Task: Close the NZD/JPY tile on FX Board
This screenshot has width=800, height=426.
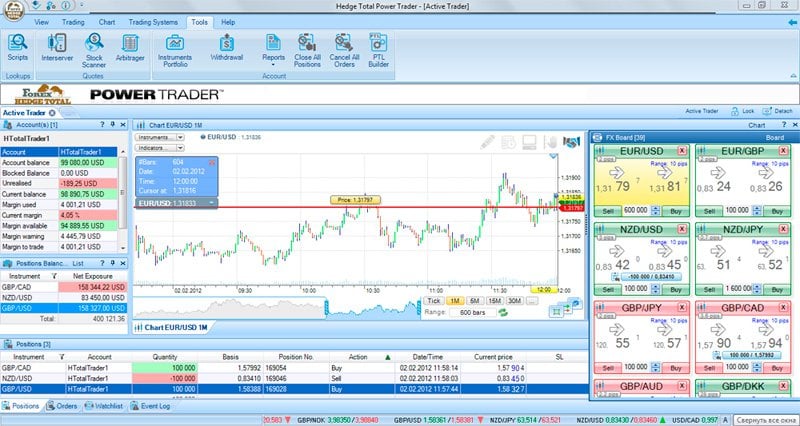Action: (783, 230)
